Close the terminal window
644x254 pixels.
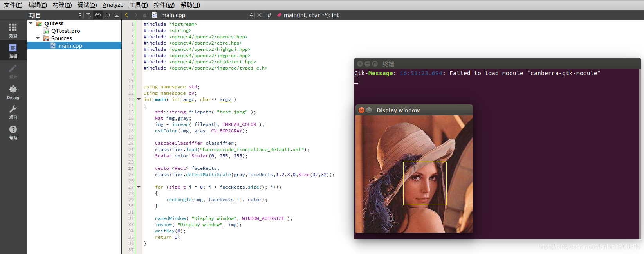360,64
